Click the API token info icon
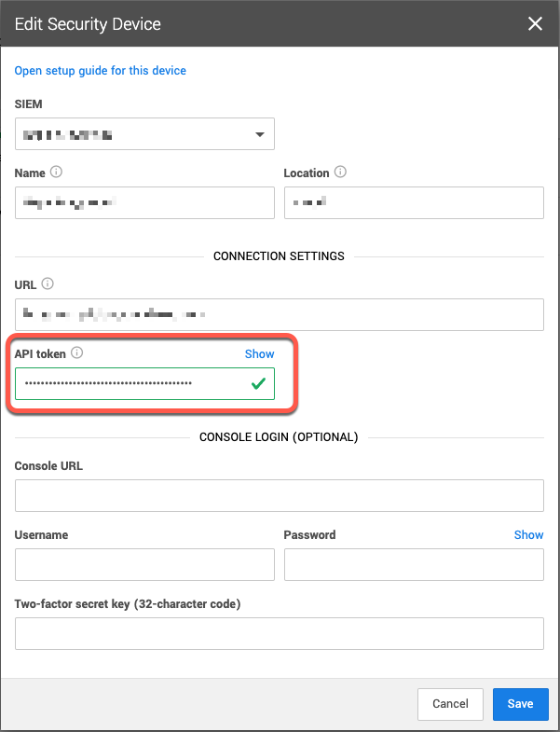 coord(77,352)
